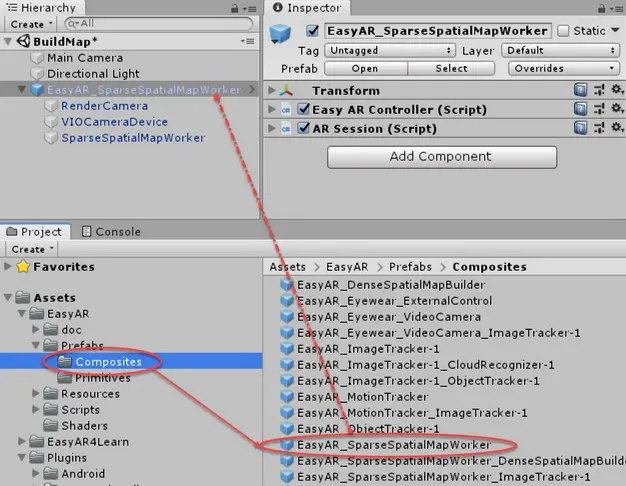Collapse EasyAR_SparseSpatialMapWorker children in Hierarchy
This screenshot has width=626, height=486.
22,89
